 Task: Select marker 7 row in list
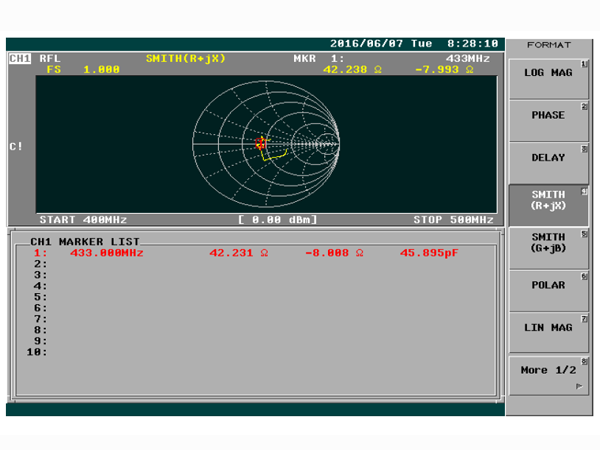[41, 319]
